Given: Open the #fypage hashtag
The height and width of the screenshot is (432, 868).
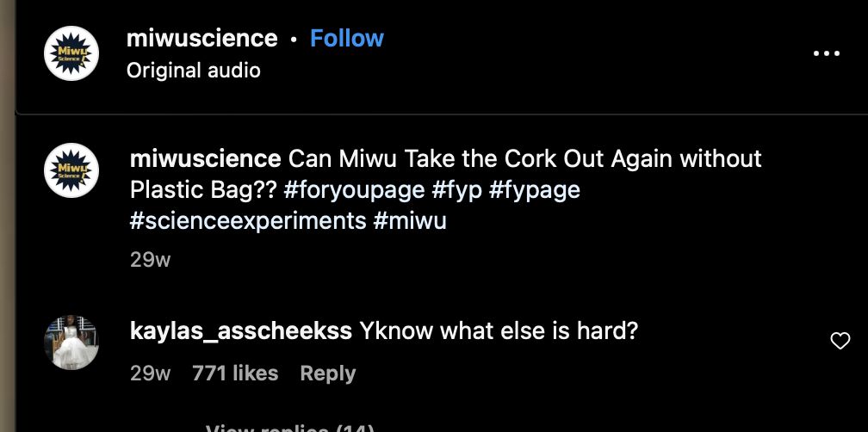Looking at the screenshot, I should (x=535, y=189).
